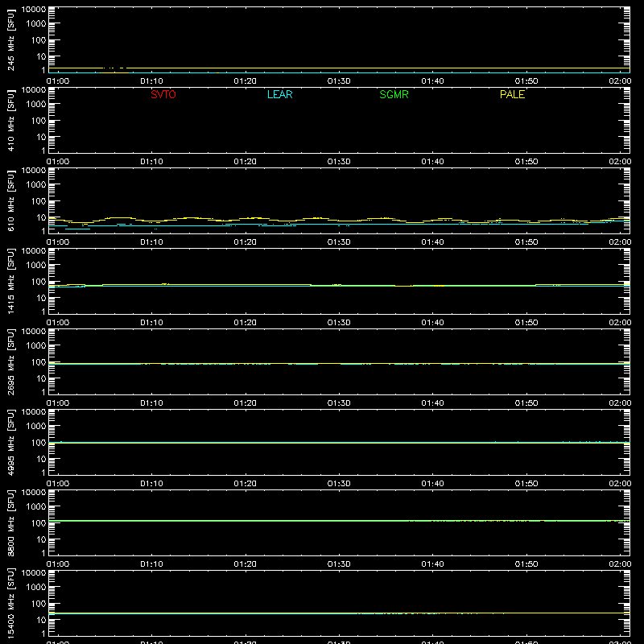Viewport: 644px width, 644px height.
Task: Select the 410 MHz [SFU] axis title
Action: (x=11, y=121)
